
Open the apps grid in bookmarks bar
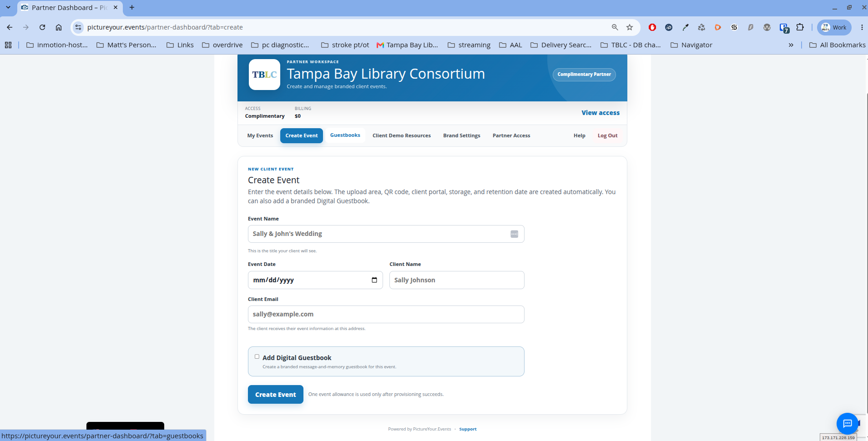coord(8,45)
